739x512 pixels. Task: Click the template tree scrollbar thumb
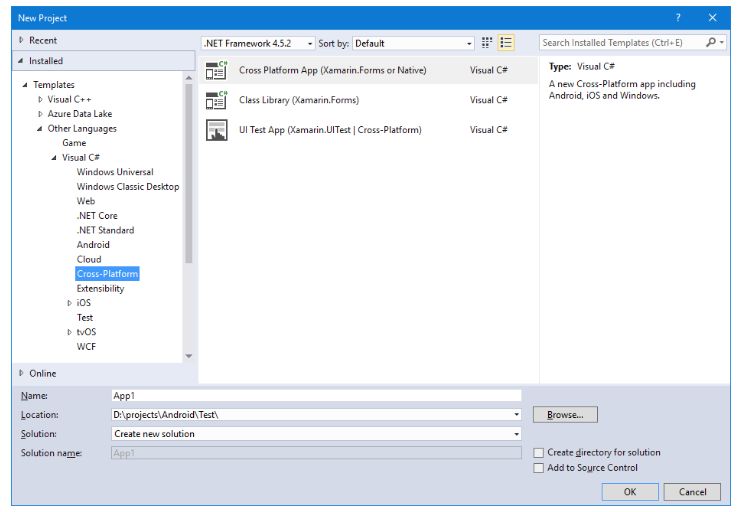coord(189,173)
